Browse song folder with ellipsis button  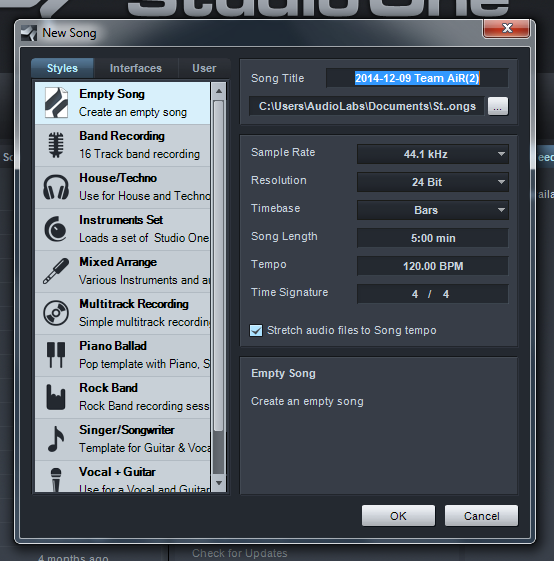tap(498, 106)
